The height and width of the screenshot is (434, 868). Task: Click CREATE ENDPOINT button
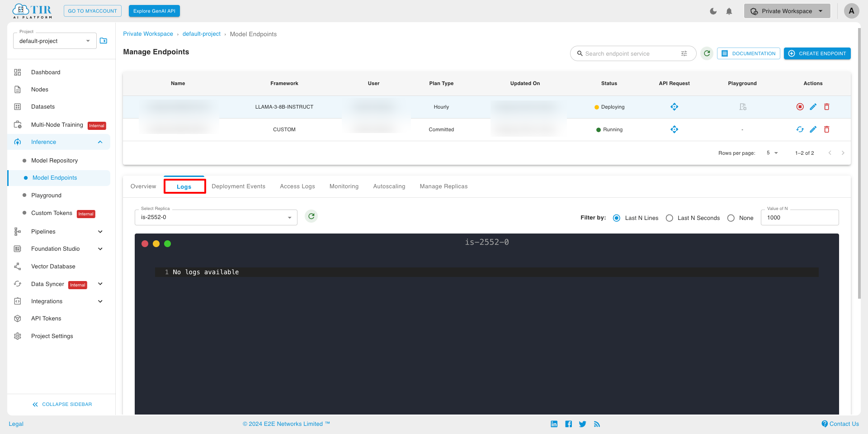pos(817,53)
